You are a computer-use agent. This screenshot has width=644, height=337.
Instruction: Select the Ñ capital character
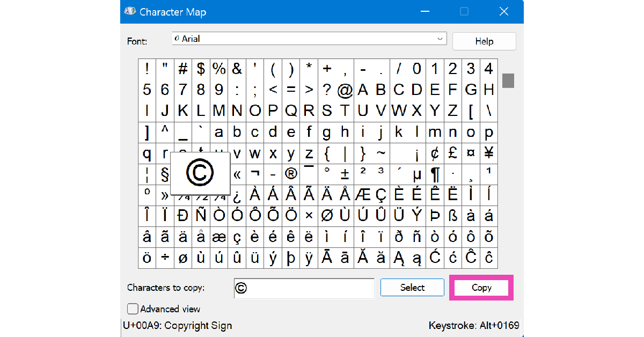point(201,216)
